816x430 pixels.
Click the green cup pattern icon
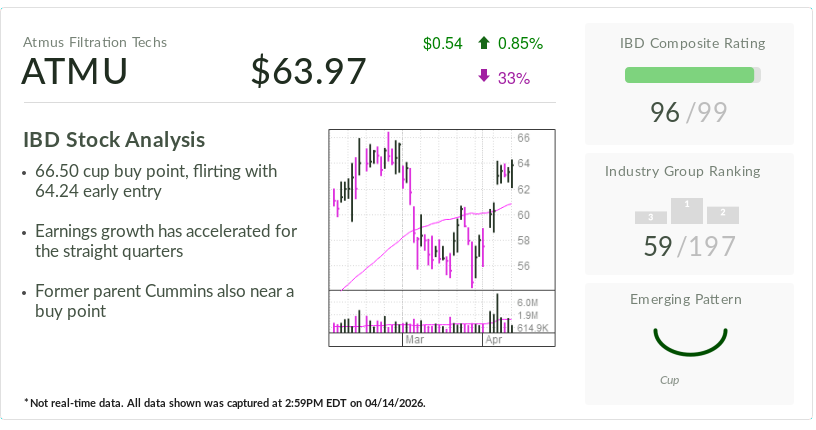(689, 342)
